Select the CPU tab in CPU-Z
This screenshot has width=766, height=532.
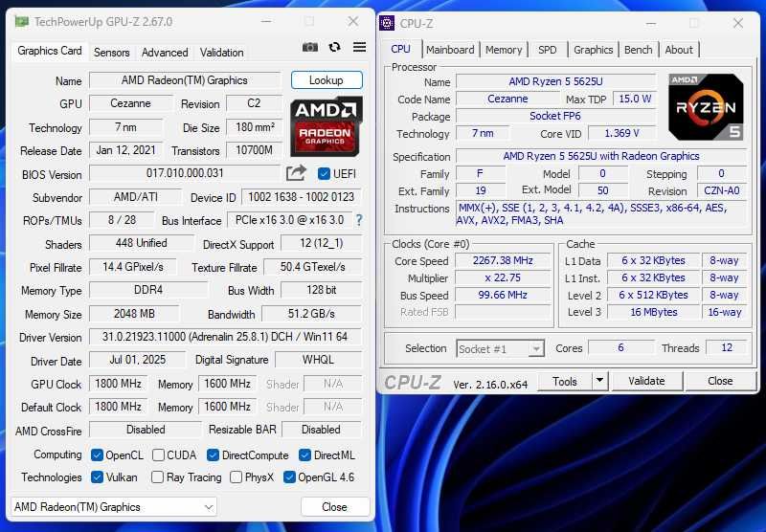coord(400,49)
